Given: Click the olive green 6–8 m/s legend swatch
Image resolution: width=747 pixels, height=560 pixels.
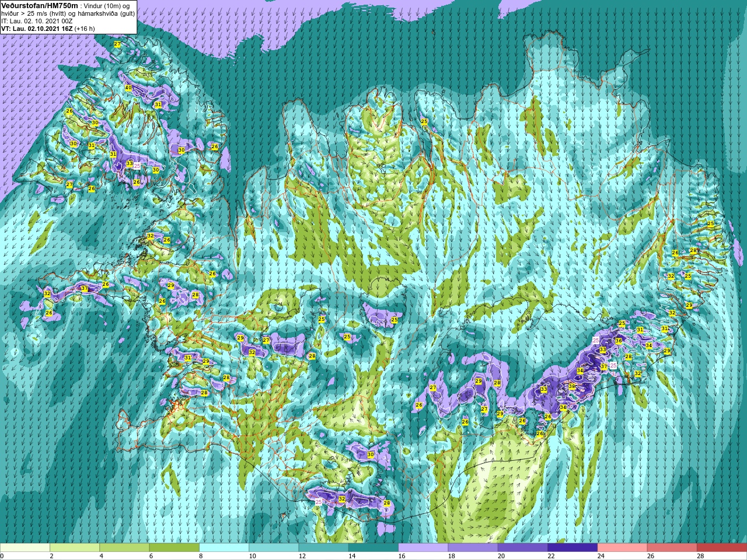Looking at the screenshot, I should (x=174, y=548).
